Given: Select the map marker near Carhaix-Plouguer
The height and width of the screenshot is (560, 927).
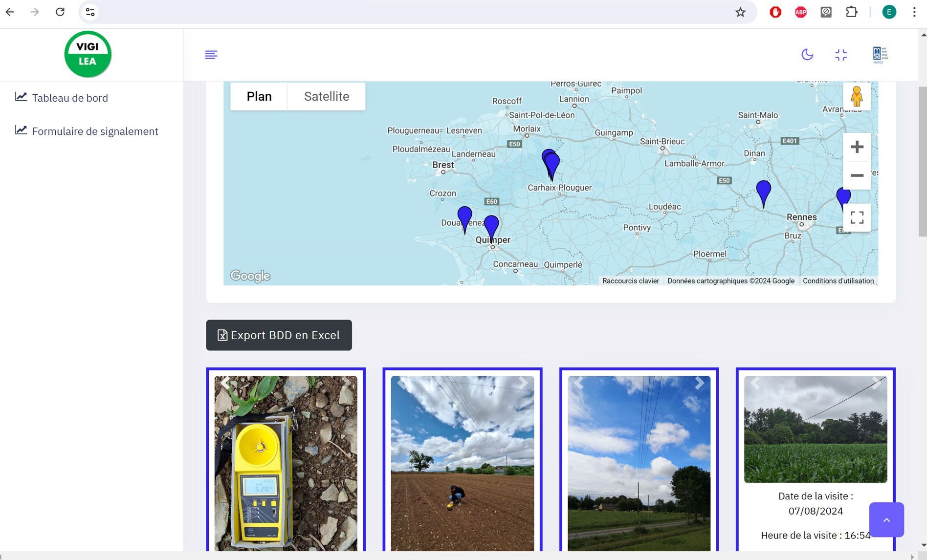Looking at the screenshot, I should click(552, 165).
